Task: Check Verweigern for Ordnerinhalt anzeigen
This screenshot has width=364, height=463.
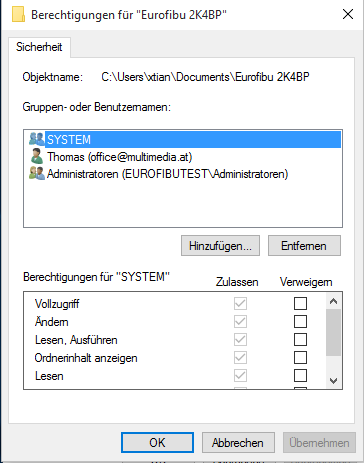Action: pos(300,358)
